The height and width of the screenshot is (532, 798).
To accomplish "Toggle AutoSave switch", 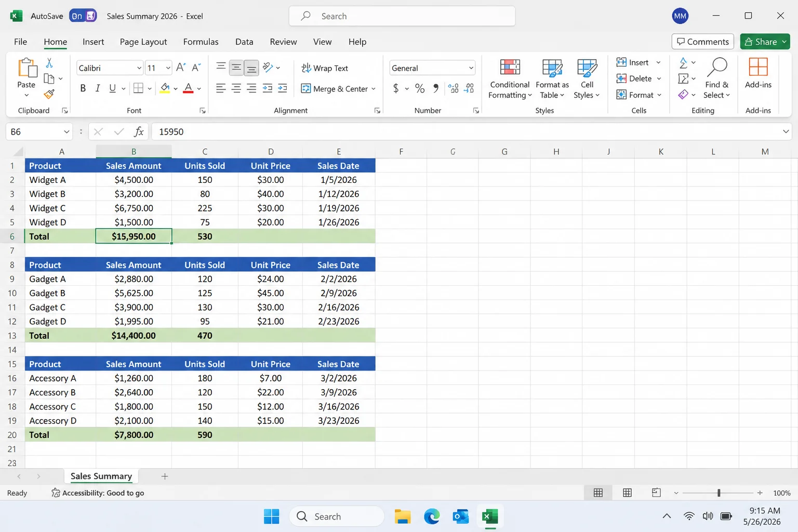I will [83, 16].
